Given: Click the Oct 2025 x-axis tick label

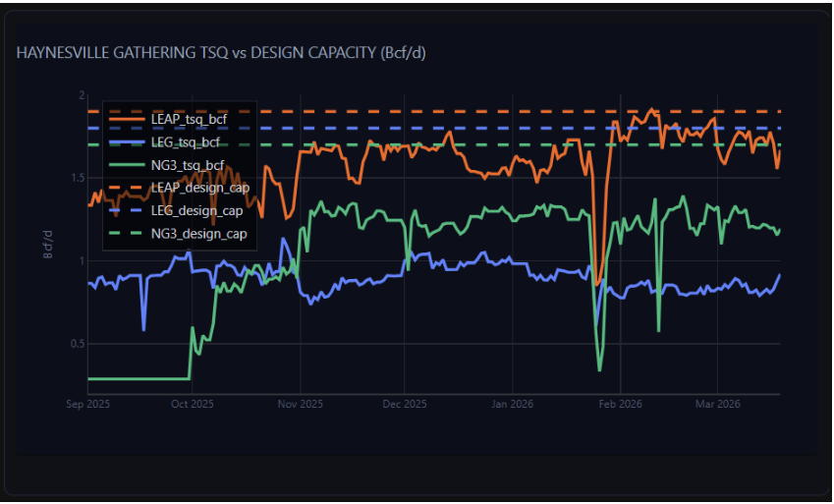Looking at the screenshot, I should pos(192,404).
